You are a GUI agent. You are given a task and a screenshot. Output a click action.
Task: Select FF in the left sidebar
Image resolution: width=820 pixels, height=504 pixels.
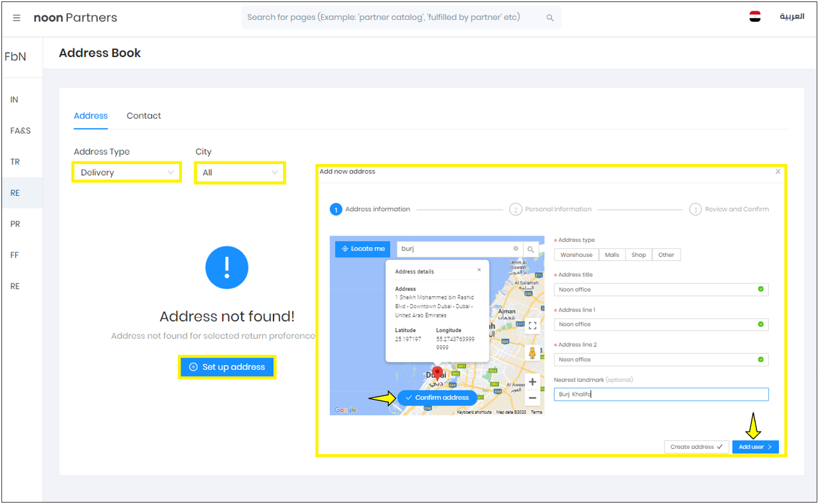[x=15, y=255]
